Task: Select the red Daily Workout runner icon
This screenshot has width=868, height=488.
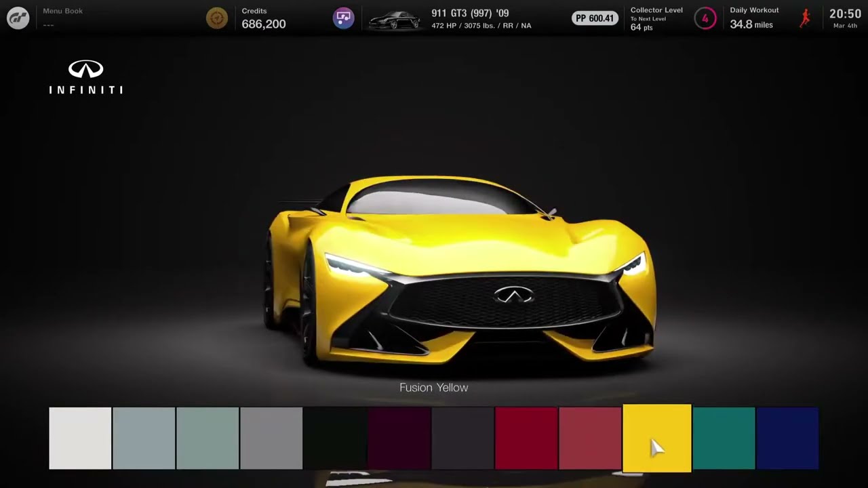Action: tap(805, 18)
